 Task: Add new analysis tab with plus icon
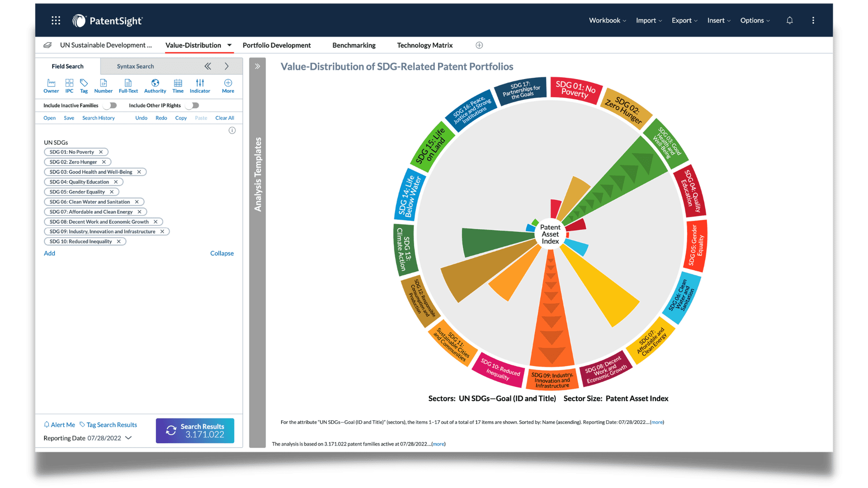pos(479,45)
